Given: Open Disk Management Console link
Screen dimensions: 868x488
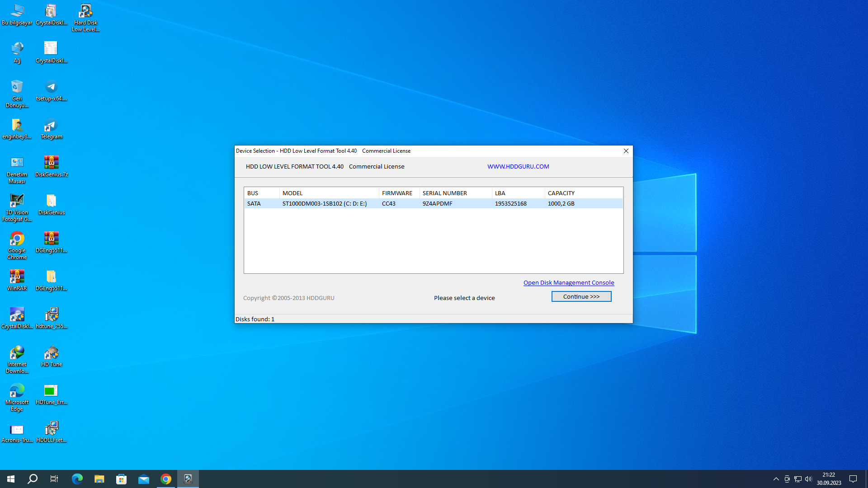Looking at the screenshot, I should click(568, 282).
